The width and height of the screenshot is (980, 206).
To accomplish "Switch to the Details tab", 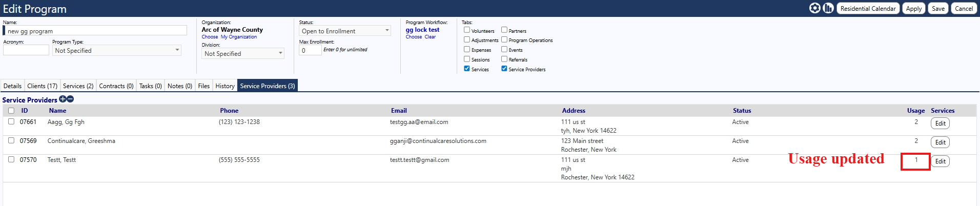I will click(x=12, y=86).
